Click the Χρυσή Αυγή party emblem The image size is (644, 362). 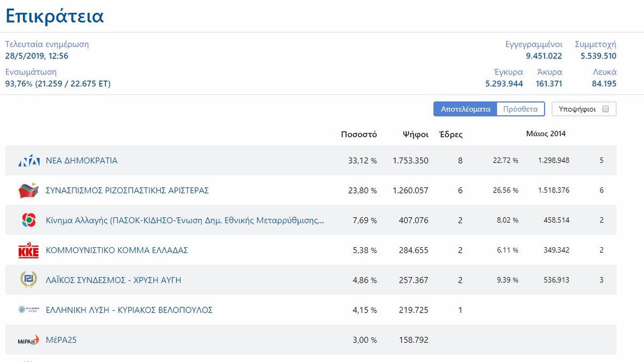(x=28, y=280)
